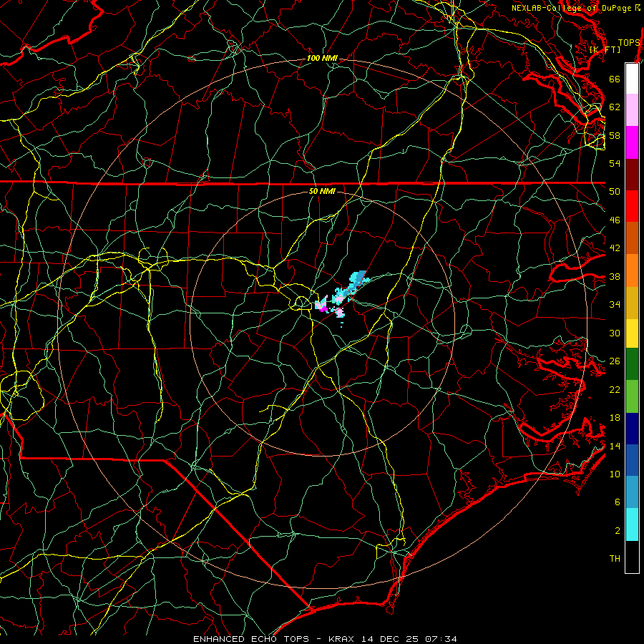
Task: Click the 38 legend value
Action: click(x=615, y=277)
